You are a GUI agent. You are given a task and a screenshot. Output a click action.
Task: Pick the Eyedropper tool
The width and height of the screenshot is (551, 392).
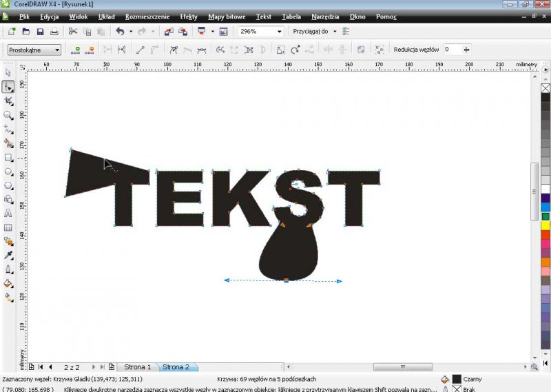pos(8,255)
